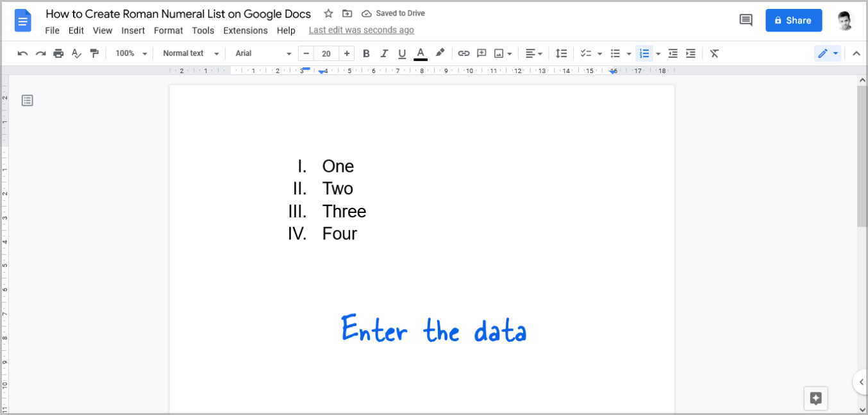Open the Google Docs home icon
868x415 pixels.
[23, 21]
